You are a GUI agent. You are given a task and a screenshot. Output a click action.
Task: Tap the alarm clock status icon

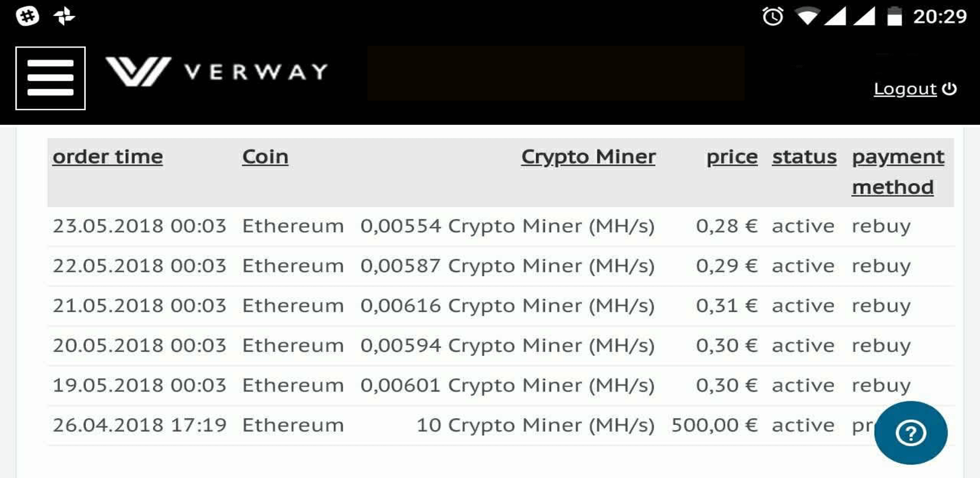772,16
